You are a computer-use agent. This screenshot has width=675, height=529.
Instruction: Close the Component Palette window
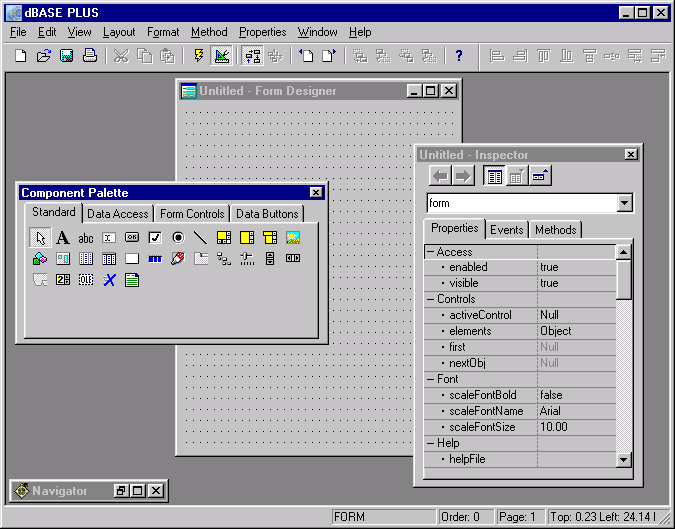coord(316,192)
